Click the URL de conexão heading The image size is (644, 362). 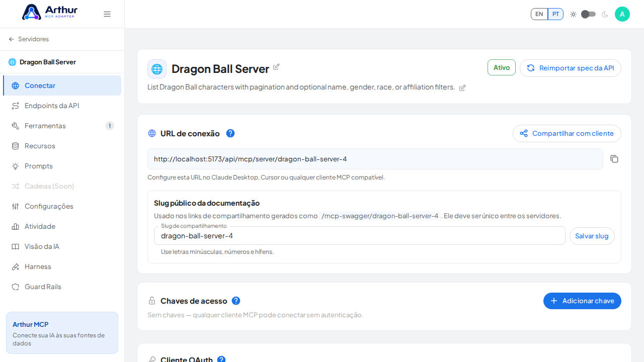(190, 133)
